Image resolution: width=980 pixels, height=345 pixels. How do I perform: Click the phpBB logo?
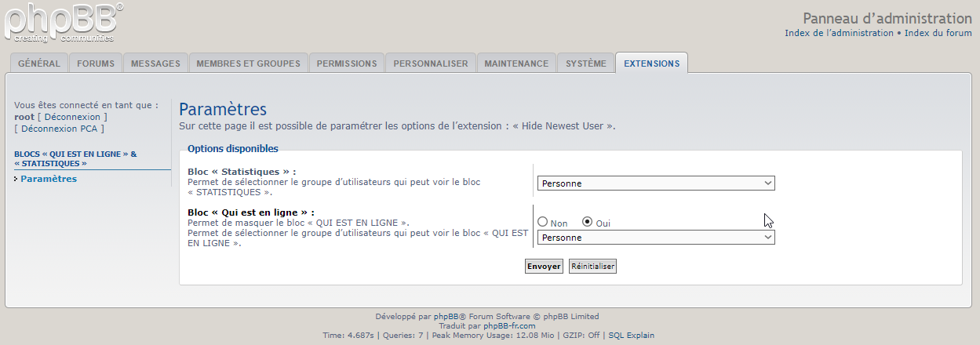pyautogui.click(x=63, y=21)
